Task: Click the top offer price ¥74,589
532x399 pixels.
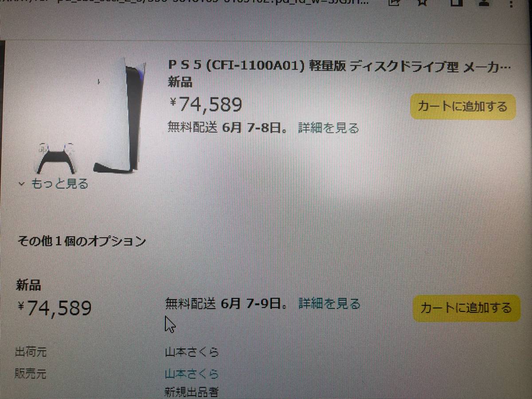Action: (x=206, y=105)
